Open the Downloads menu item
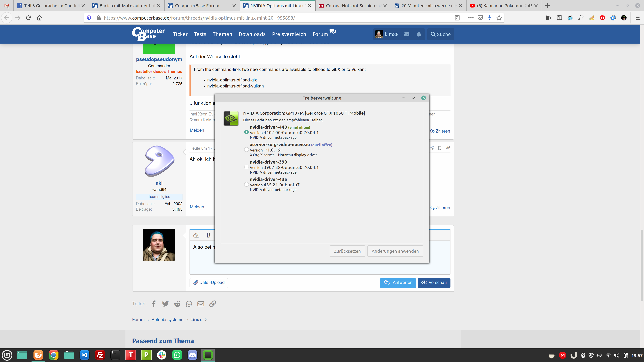Screen dimensions: 644x362 (x=252, y=34)
